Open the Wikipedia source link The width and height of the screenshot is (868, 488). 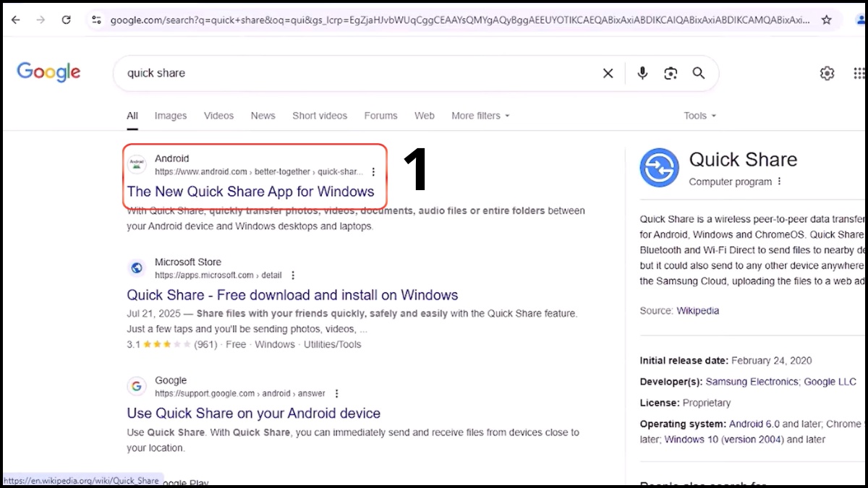[x=697, y=311]
